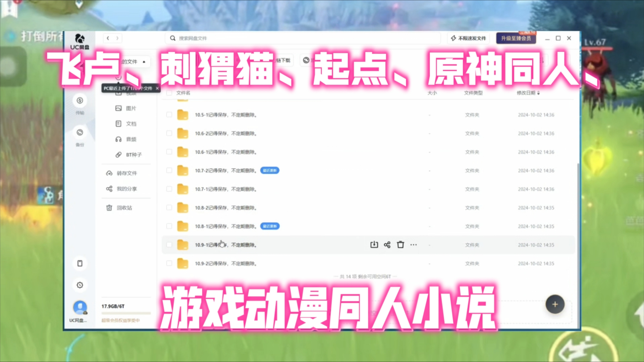Screen dimensions: 644x362
Task: Select BT种子 category in sidebar
Action: click(129, 155)
